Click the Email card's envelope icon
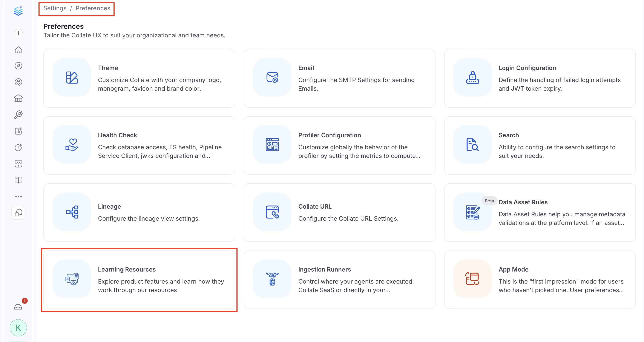Image resolution: width=644 pixels, height=342 pixels. coord(272,77)
